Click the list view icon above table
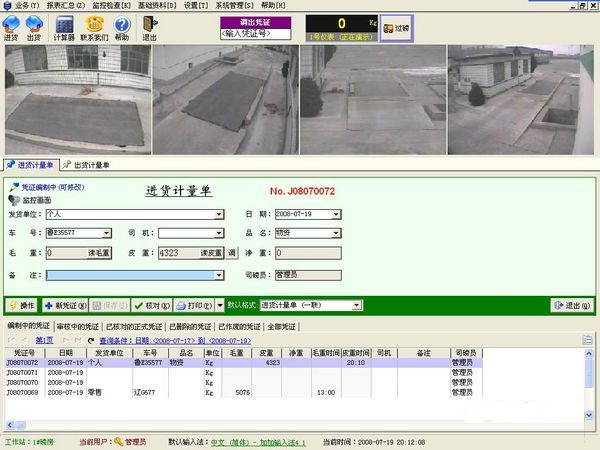The height and width of the screenshot is (450, 600). [587, 340]
